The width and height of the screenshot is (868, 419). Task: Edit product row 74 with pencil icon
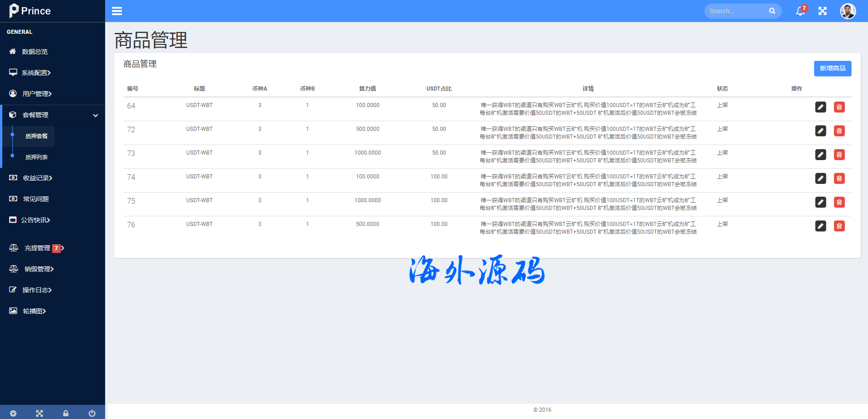click(x=820, y=178)
